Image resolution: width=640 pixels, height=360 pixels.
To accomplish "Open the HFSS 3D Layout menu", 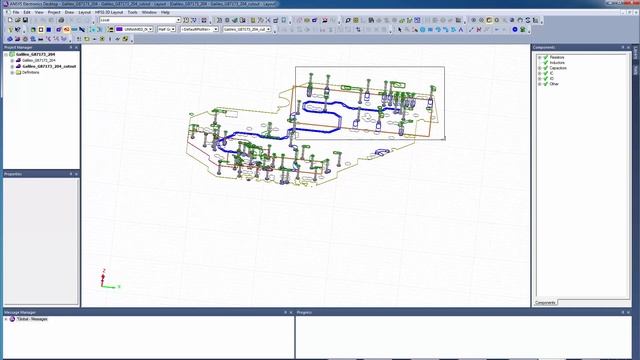I will 109,12.
